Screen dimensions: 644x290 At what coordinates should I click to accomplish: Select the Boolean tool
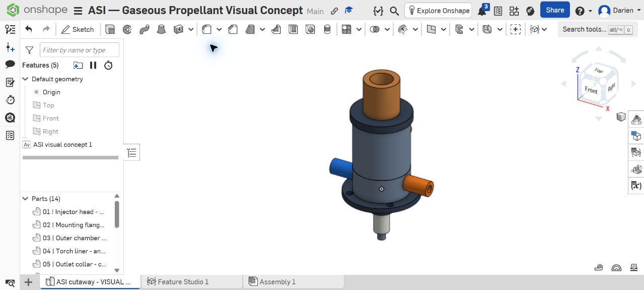click(375, 30)
